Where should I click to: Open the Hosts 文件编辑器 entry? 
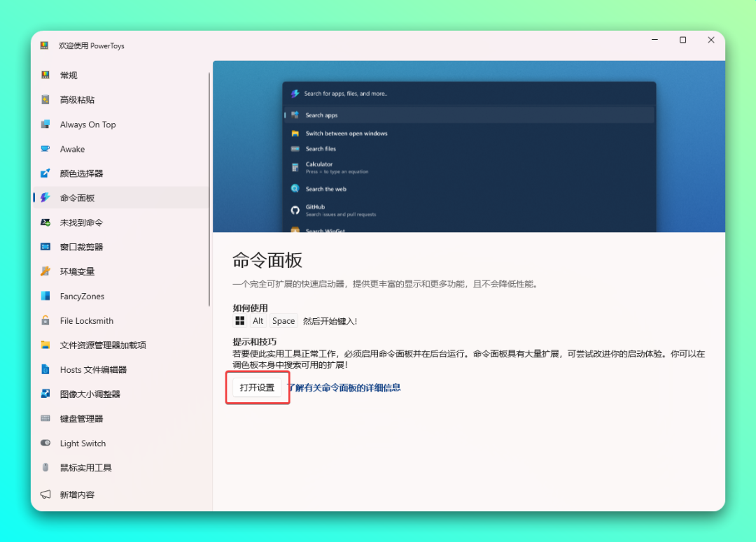tap(93, 369)
